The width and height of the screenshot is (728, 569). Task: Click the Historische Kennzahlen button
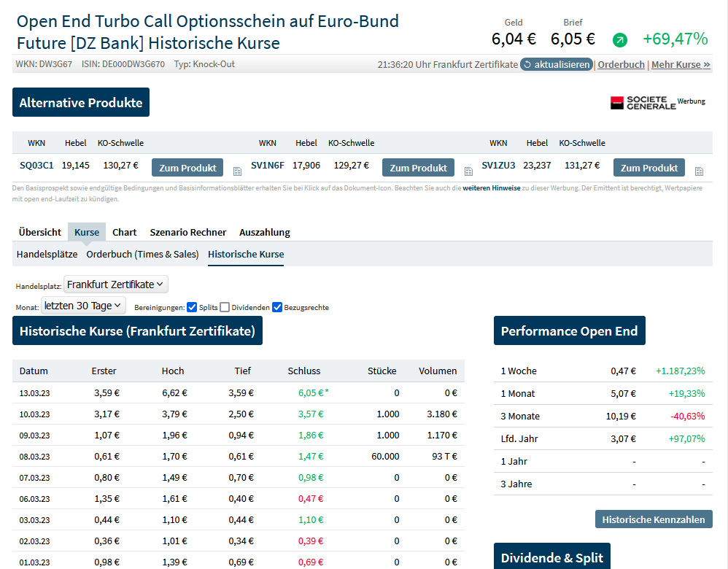[654, 519]
